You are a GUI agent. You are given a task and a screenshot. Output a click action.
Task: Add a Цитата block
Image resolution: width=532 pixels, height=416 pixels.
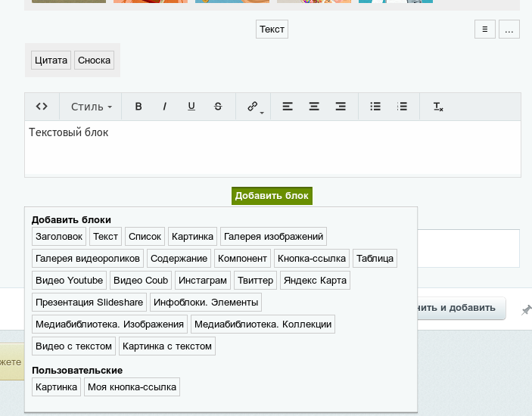[x=51, y=61]
